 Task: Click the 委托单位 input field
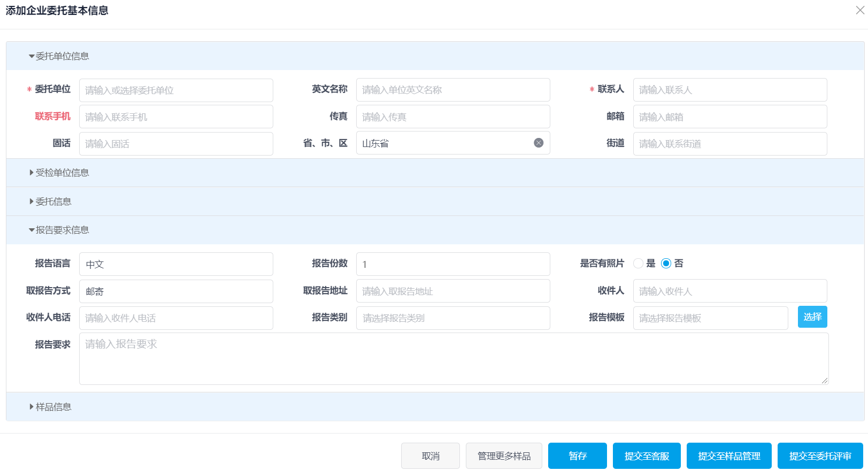point(176,90)
